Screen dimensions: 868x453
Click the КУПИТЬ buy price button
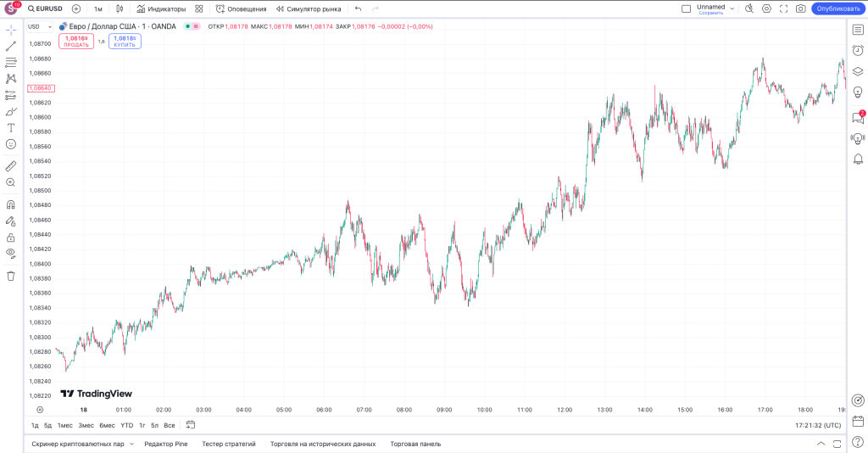pos(125,42)
